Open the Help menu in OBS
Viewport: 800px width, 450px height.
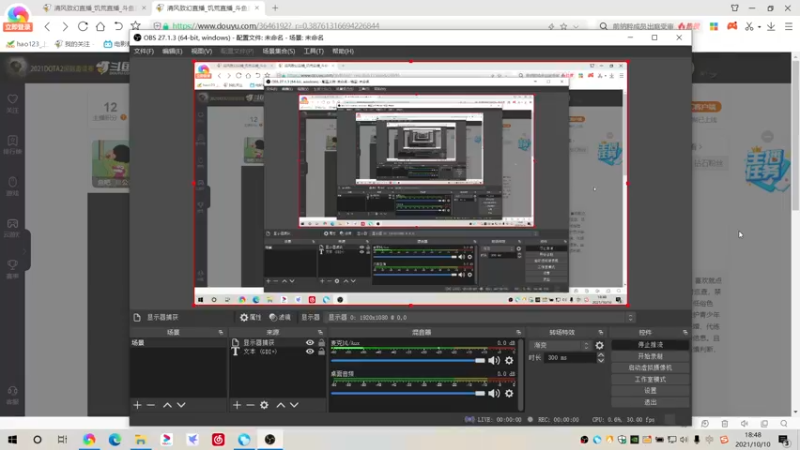click(343, 51)
